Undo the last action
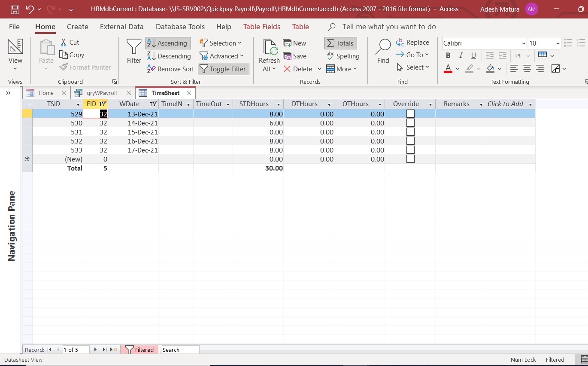The height and width of the screenshot is (366, 588). tap(30, 9)
